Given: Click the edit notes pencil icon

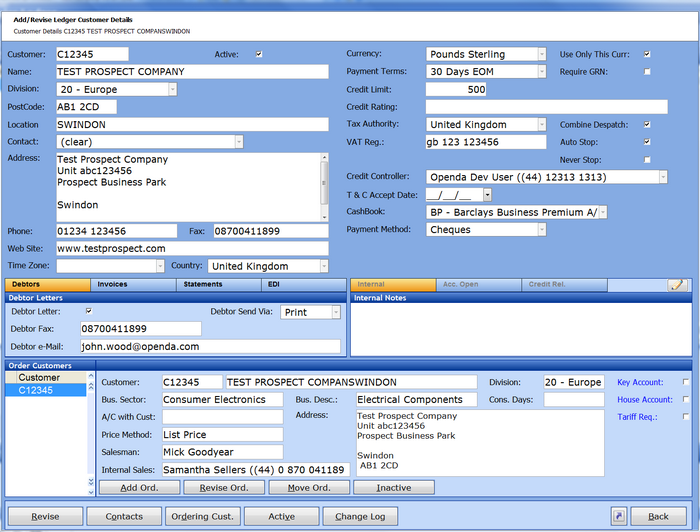Looking at the screenshot, I should (x=677, y=285).
